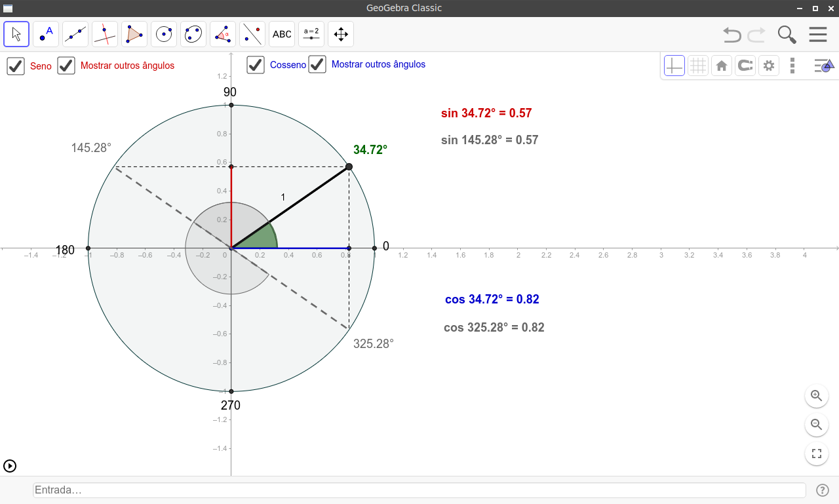839x504 pixels.
Task: Click the Seno label text
Action: point(41,66)
